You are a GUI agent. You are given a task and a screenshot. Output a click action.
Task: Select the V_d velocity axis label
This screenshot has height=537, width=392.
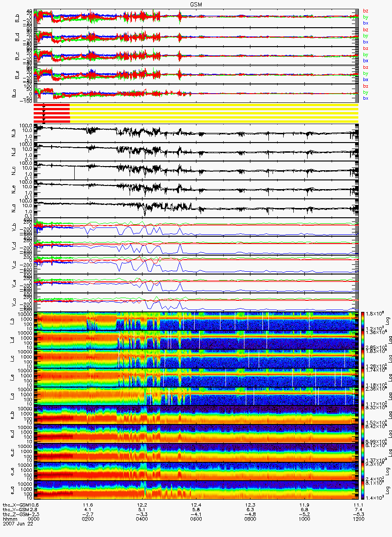click(14, 246)
